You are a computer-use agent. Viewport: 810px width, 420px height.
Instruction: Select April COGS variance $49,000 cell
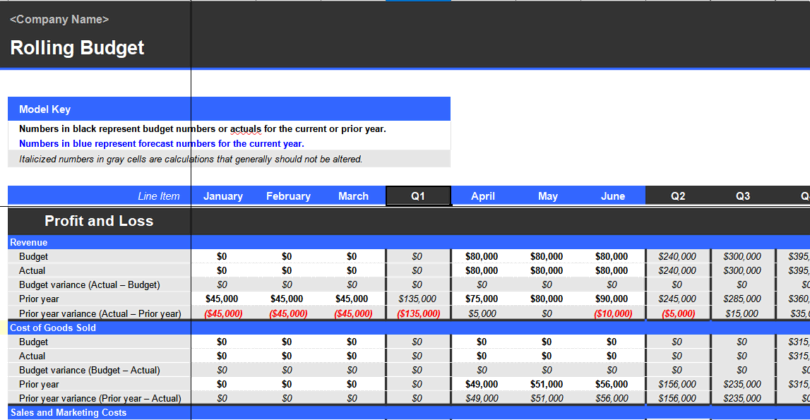click(x=483, y=398)
